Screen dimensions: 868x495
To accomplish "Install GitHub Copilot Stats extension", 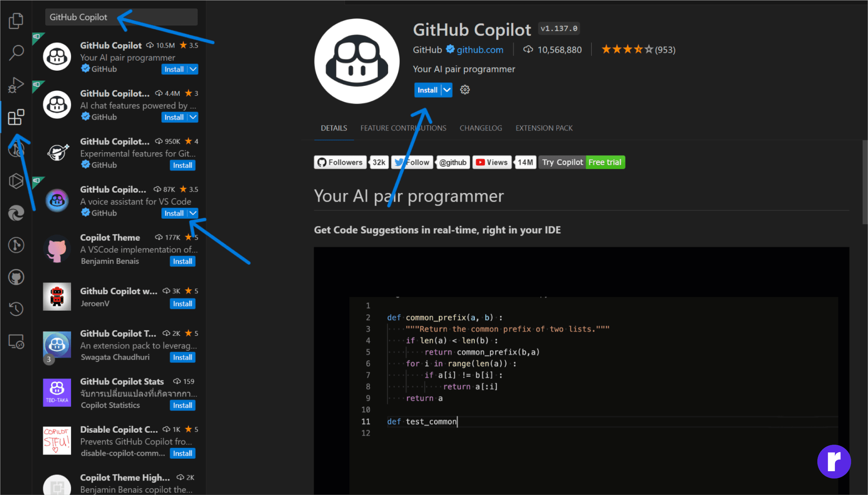I will click(182, 405).
